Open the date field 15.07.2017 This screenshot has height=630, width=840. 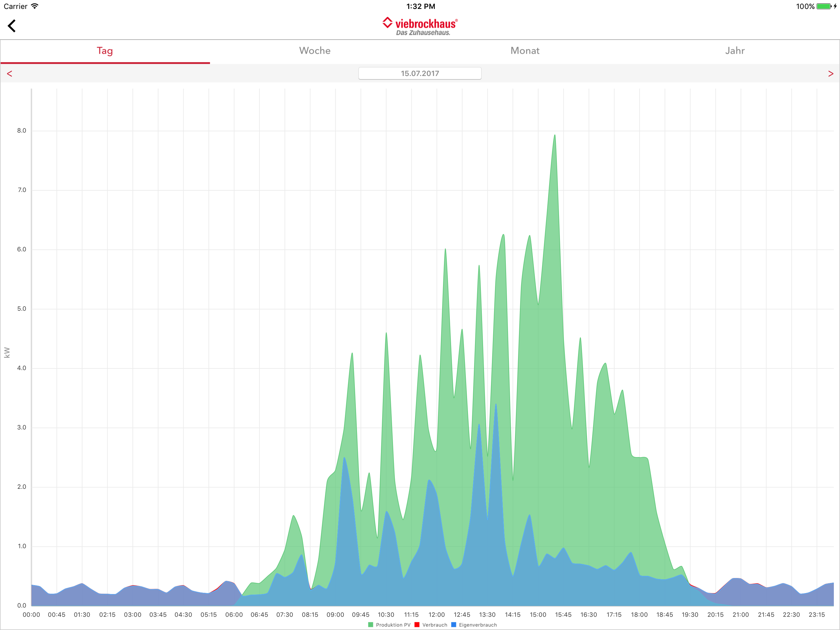420,73
